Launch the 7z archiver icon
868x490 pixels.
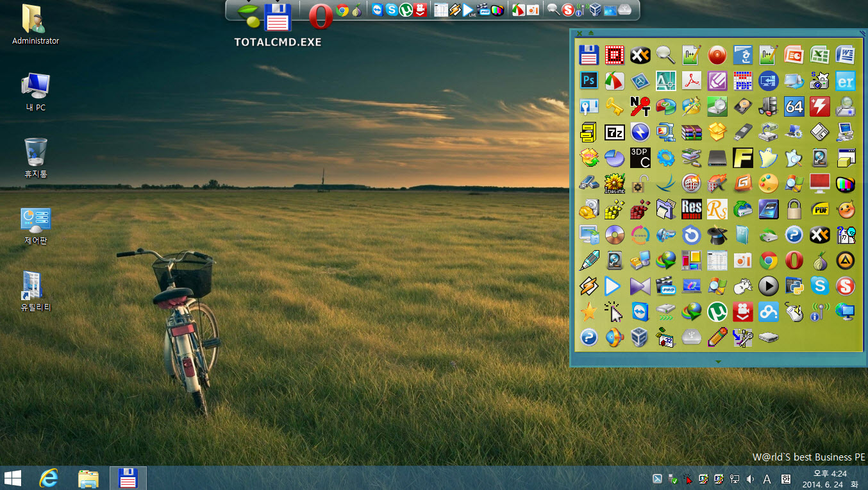614,132
